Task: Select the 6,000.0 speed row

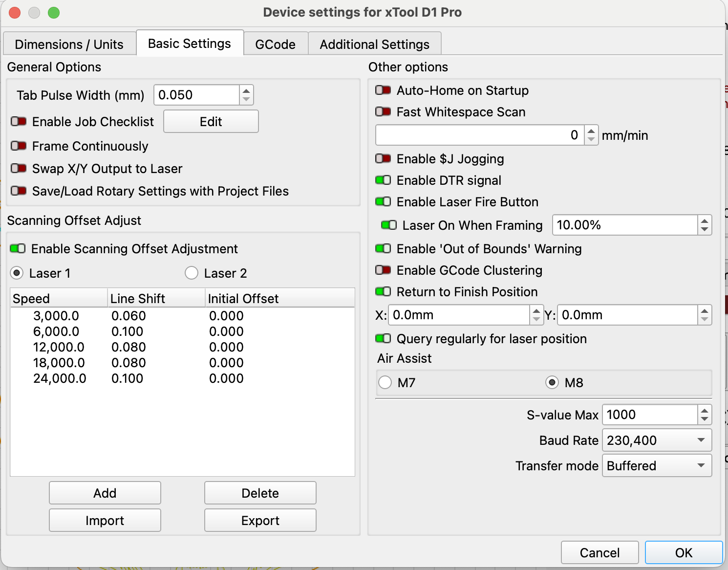Action: 182,331
